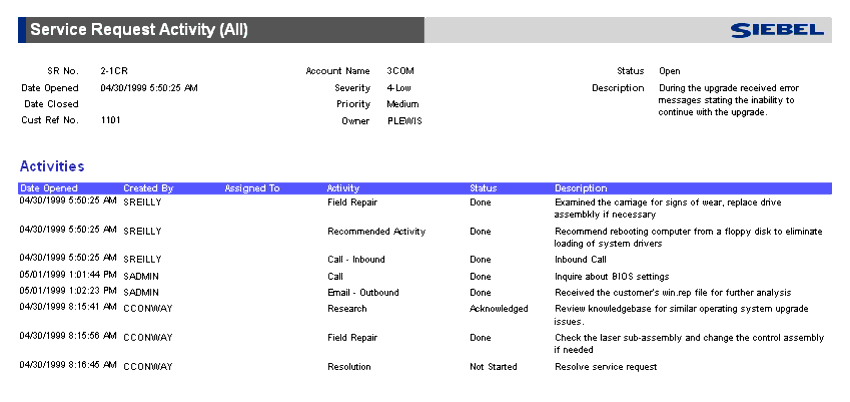The width and height of the screenshot is (850, 402).
Task: Click Inquire about BIOS settings description
Action: click(x=612, y=277)
